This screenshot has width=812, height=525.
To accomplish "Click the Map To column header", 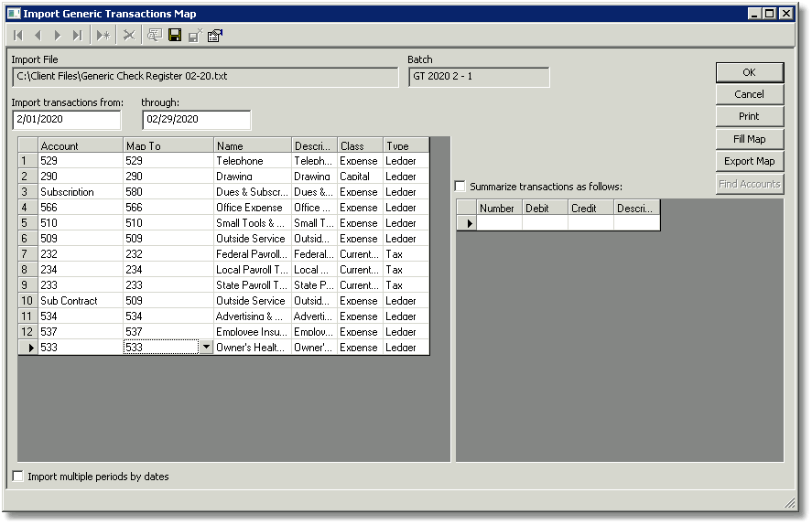I will [168, 145].
